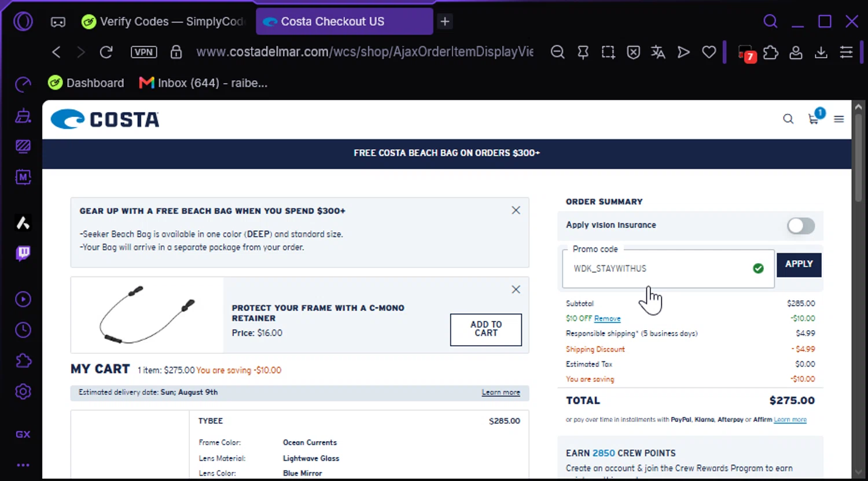
Task: Open the translate page icon
Action: [x=658, y=52]
